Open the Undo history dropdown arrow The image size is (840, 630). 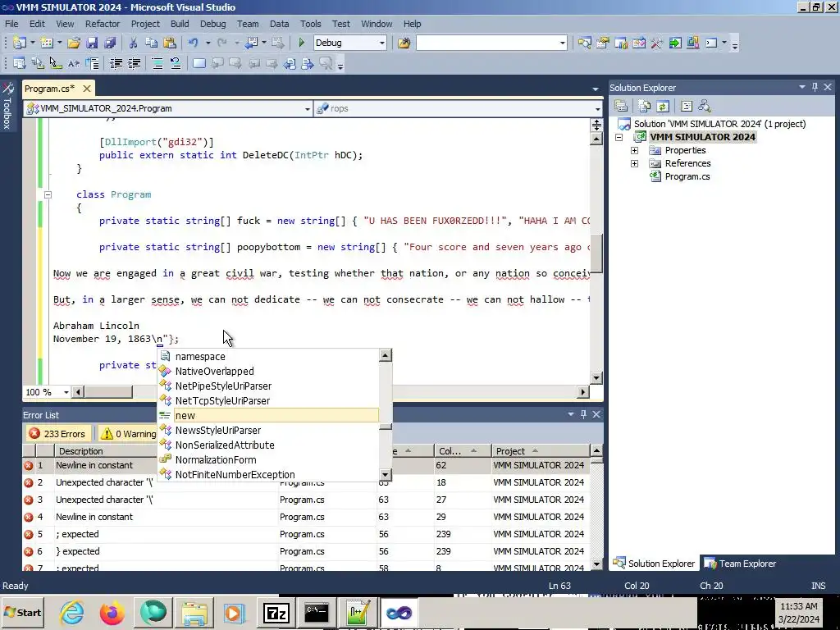pyautogui.click(x=208, y=43)
